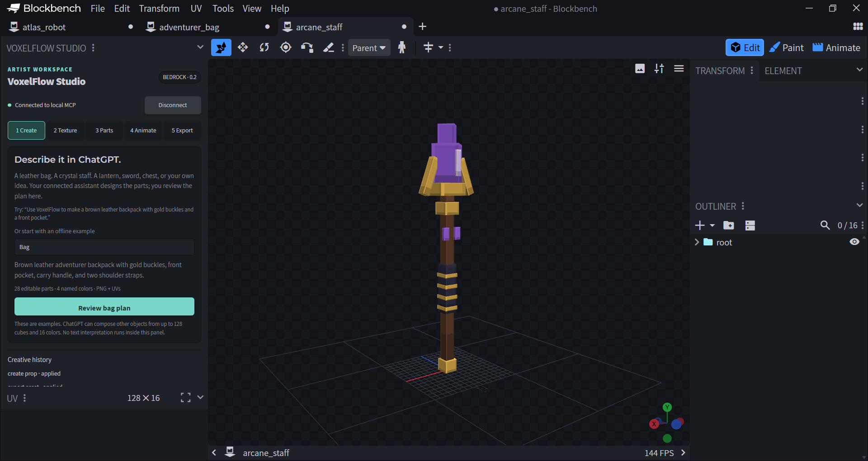Open the panel layout grid icon
Viewport: 868px width, 461px height.
tap(858, 27)
